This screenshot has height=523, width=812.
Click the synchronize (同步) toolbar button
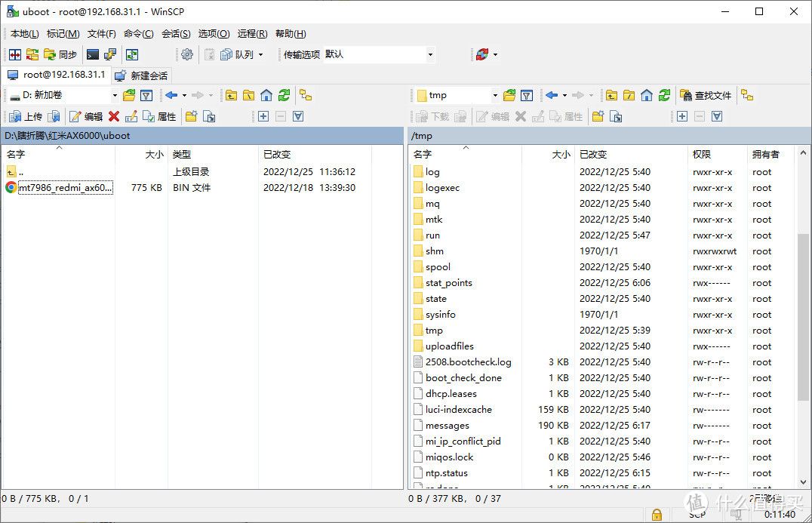click(60, 54)
